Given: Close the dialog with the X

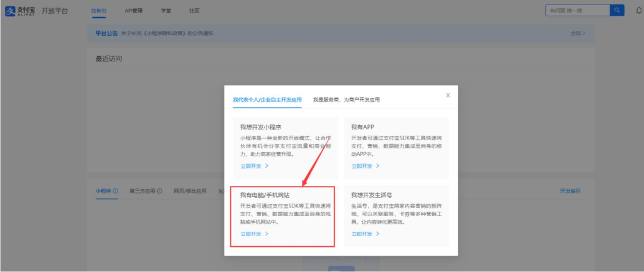Looking at the screenshot, I should [x=448, y=95].
